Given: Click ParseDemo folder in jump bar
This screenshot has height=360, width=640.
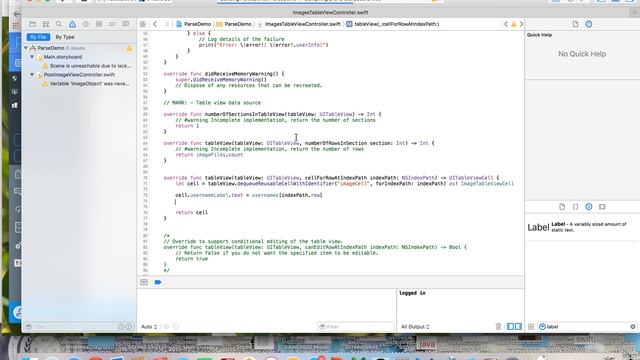Looking at the screenshot, I should [x=234, y=24].
